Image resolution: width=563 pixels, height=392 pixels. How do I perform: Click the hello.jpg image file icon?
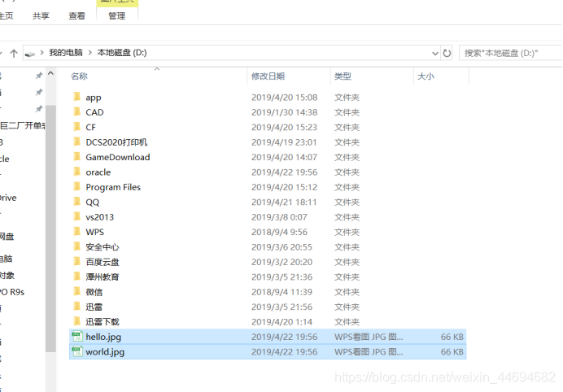[x=76, y=337]
